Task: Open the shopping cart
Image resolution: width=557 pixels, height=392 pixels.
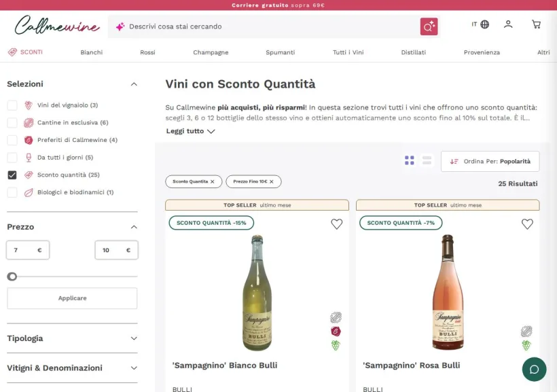Action: point(536,24)
